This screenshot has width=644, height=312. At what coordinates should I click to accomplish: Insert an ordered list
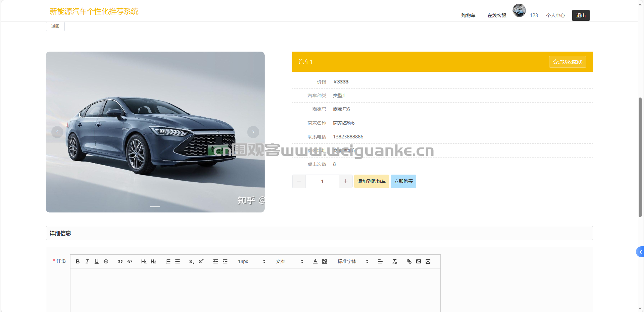click(x=168, y=261)
